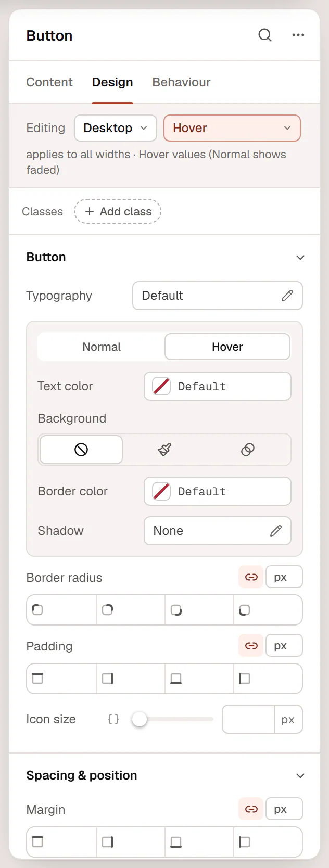Image resolution: width=329 pixels, height=868 pixels.
Task: Toggle the Margin linked values button
Action: click(x=251, y=809)
